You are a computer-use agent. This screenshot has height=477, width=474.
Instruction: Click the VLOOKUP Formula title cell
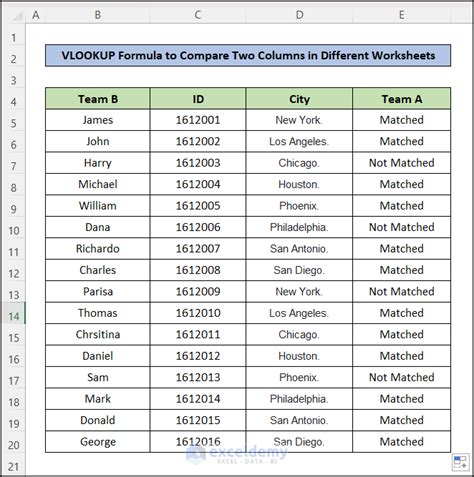coord(248,55)
